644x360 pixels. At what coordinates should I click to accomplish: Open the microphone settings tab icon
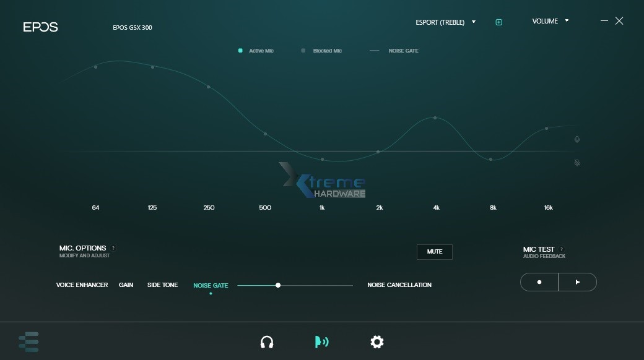pos(321,342)
